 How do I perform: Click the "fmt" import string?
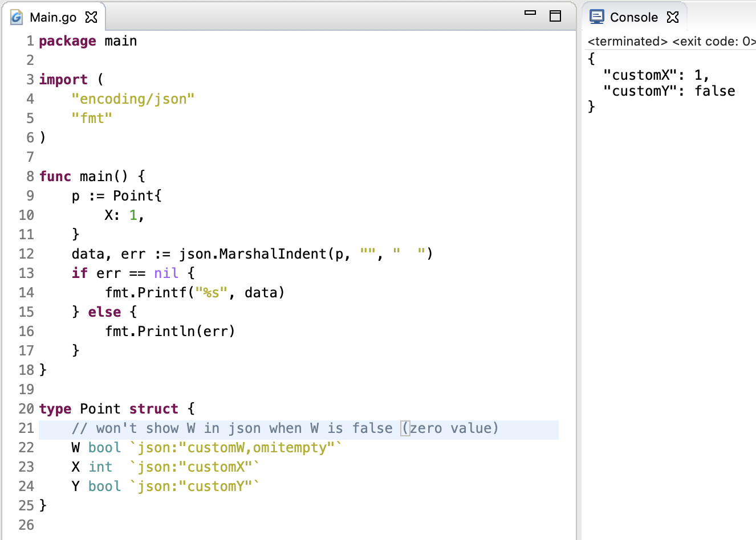(92, 118)
